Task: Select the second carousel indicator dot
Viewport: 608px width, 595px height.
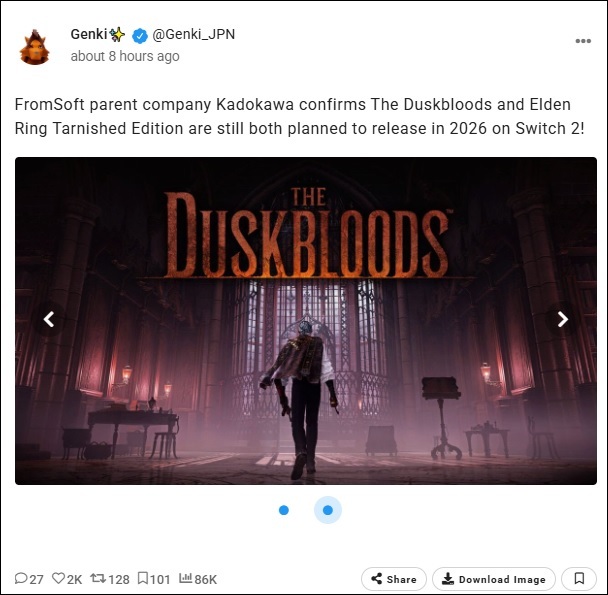Action: point(328,510)
